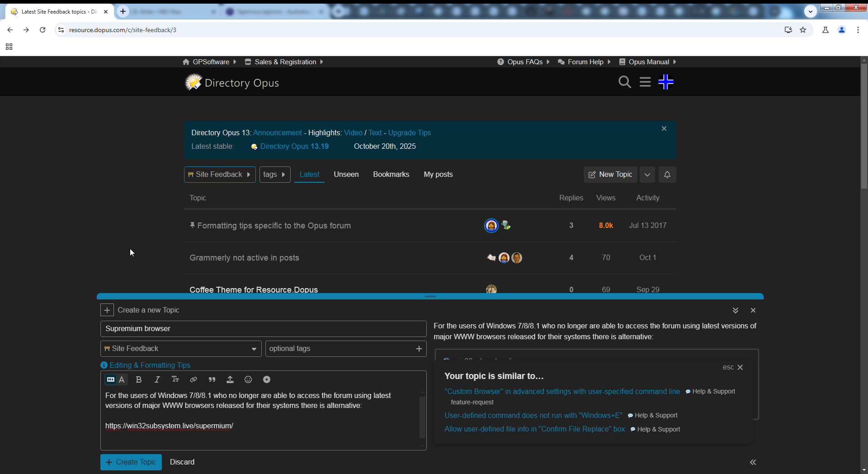Insert a blockquote with the quote icon
The image size is (868, 474).
[212, 379]
